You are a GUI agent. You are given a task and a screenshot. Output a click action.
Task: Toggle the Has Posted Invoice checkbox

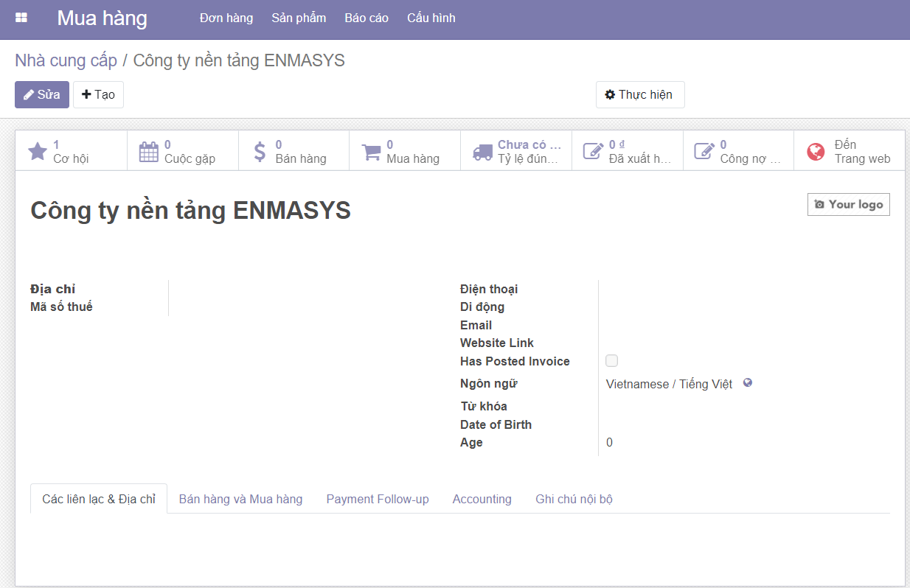(611, 361)
